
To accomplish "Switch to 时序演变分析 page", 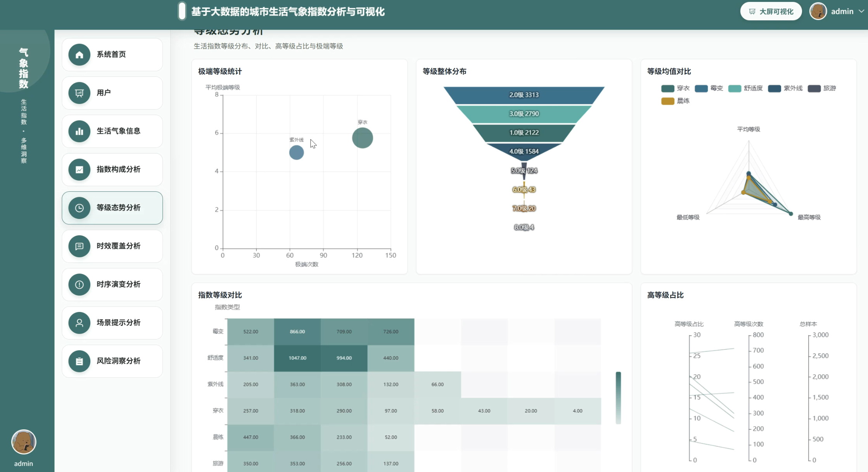I will point(112,285).
